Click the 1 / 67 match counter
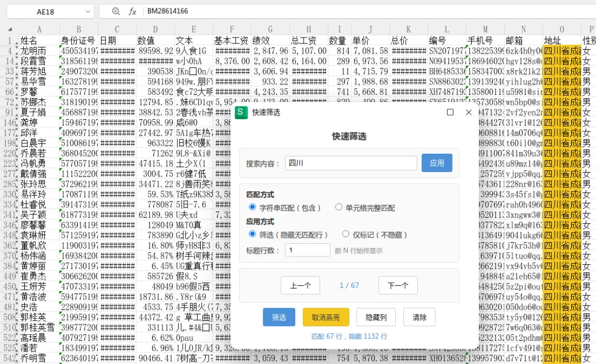This screenshot has width=596, height=364. (x=349, y=285)
